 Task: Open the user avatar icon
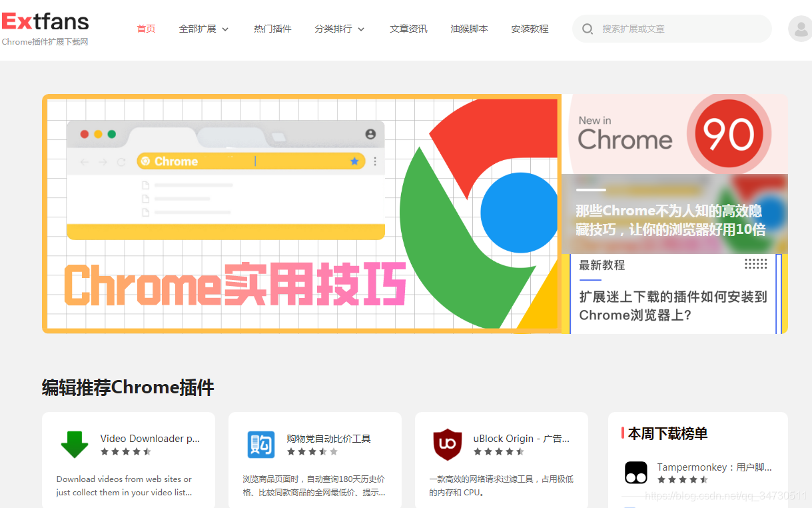800,29
